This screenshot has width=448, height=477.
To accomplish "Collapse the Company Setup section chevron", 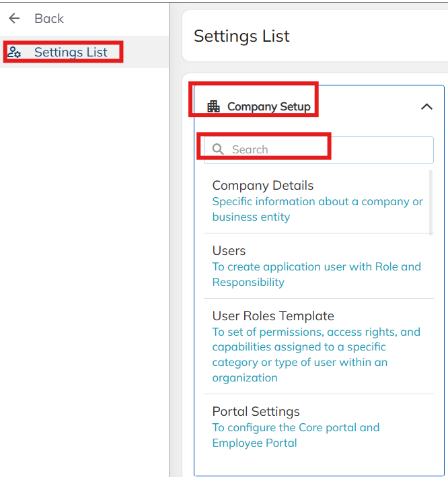I will pos(426,106).
